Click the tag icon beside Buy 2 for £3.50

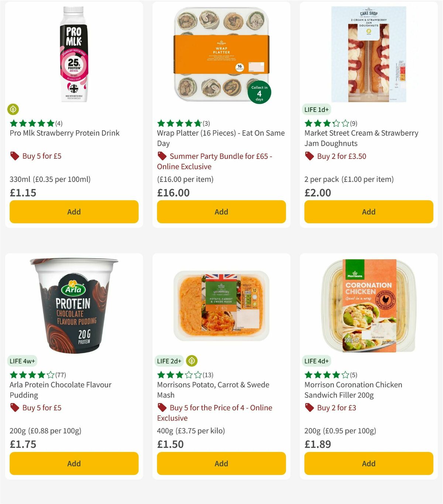pyautogui.click(x=309, y=156)
